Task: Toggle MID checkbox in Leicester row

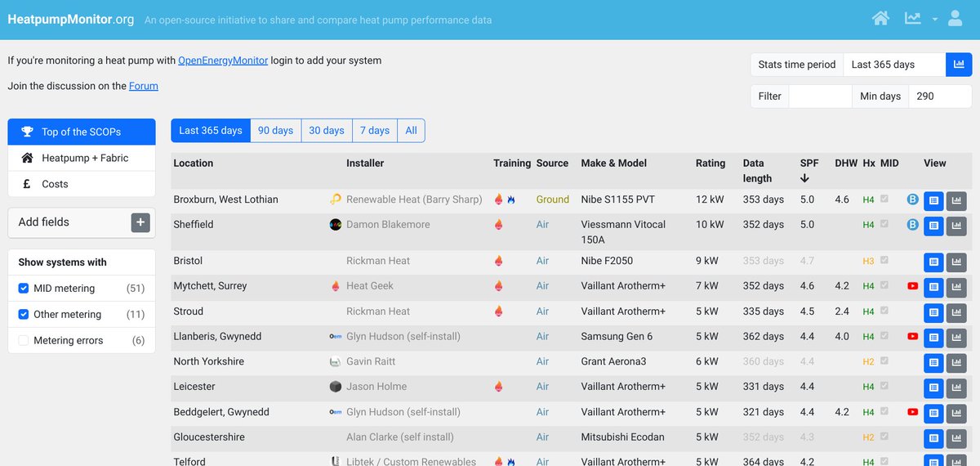Action: (x=884, y=387)
